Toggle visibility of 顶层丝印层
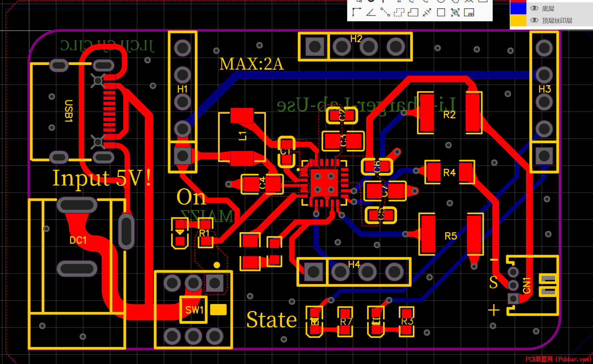Viewport: 593px width, 364px height. 534,20
